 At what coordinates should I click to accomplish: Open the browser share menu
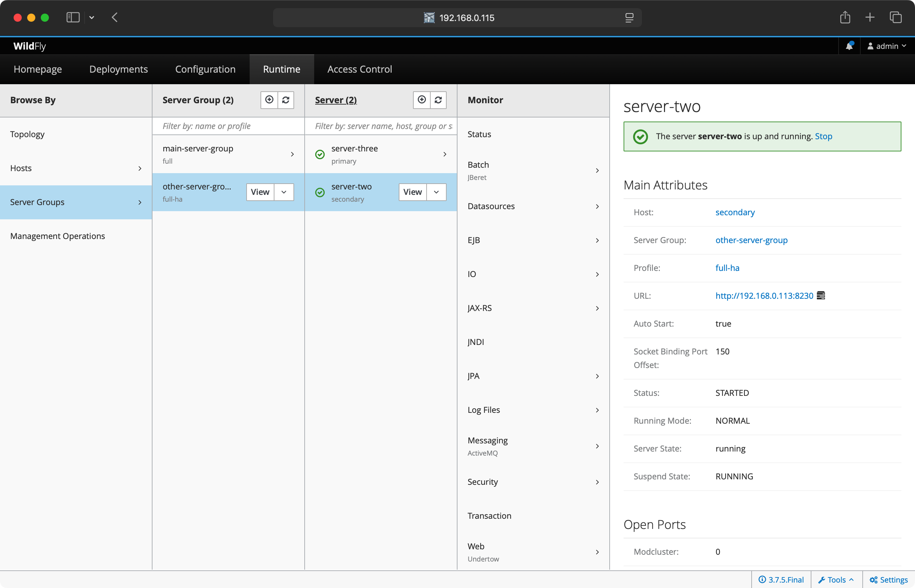pos(845,18)
